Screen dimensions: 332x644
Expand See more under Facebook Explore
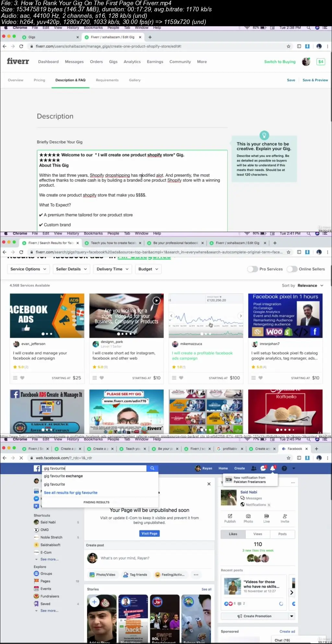click(49, 611)
